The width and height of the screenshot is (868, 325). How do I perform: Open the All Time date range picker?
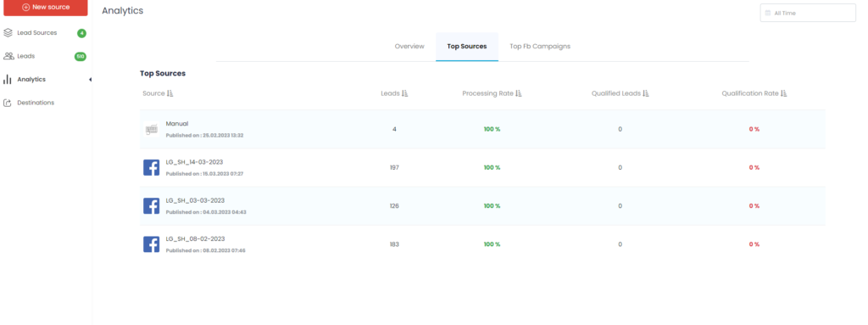808,13
